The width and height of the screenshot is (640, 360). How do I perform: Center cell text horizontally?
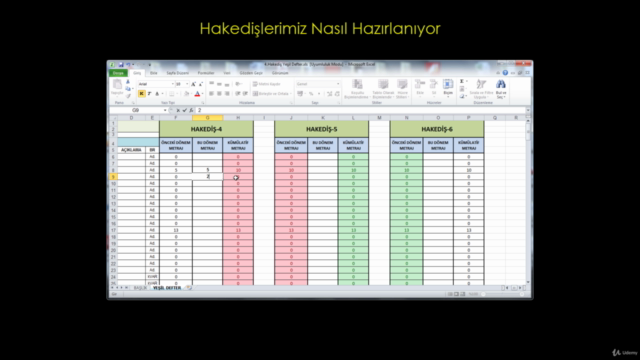(x=219, y=94)
